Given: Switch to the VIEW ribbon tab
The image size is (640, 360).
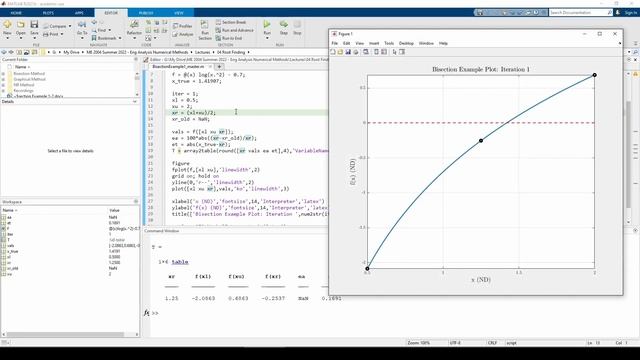Looking at the screenshot, I should click(x=179, y=13).
